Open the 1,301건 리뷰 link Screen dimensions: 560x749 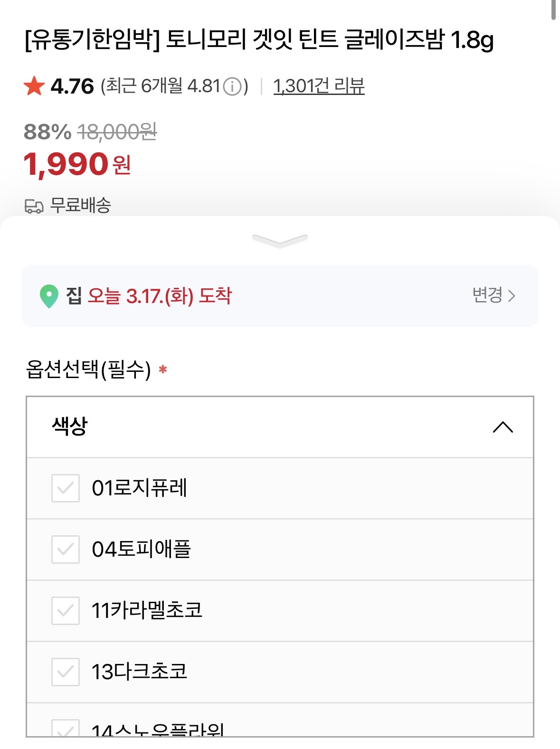[319, 86]
